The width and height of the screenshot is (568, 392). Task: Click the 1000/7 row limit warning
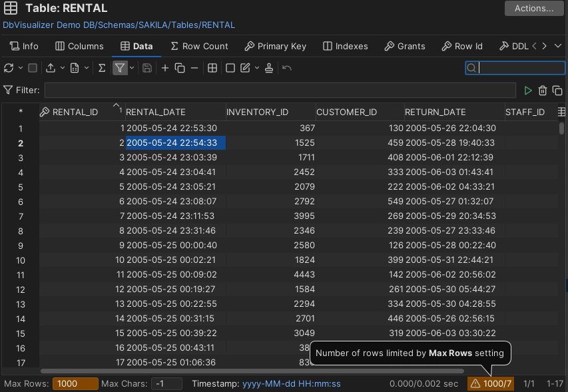(491, 383)
